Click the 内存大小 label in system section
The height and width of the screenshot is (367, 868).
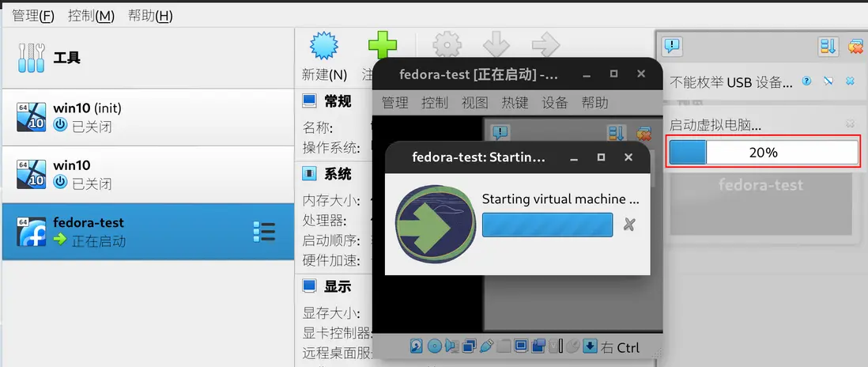331,200
